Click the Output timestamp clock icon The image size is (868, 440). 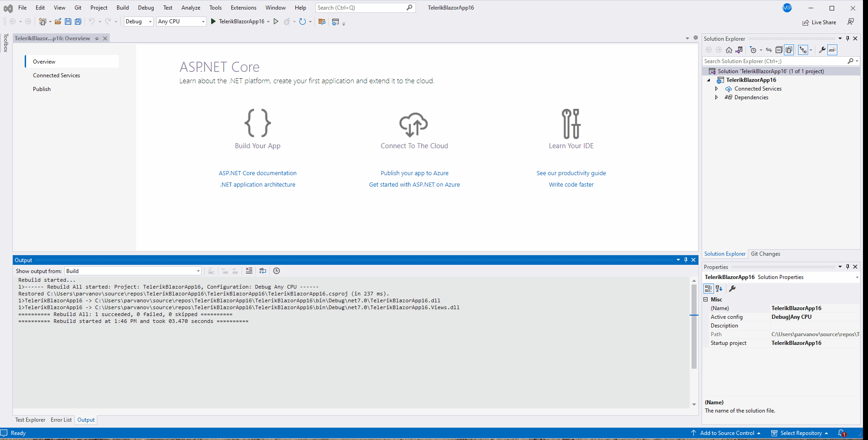tap(277, 271)
